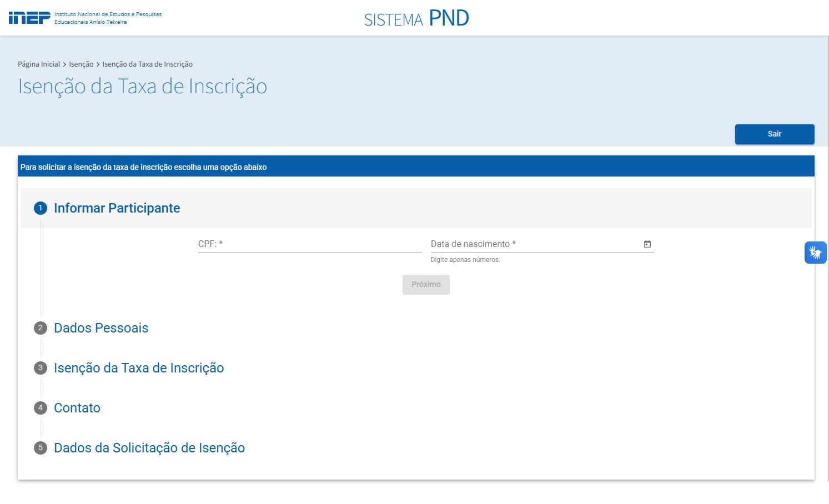This screenshot has width=829, height=504.
Task: Go to Página Inicial breadcrumb
Action: [x=39, y=64]
